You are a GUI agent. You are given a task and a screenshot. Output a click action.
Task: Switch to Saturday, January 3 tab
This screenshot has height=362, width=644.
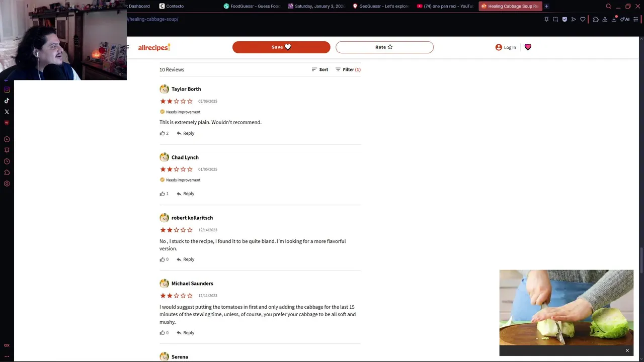pos(316,6)
